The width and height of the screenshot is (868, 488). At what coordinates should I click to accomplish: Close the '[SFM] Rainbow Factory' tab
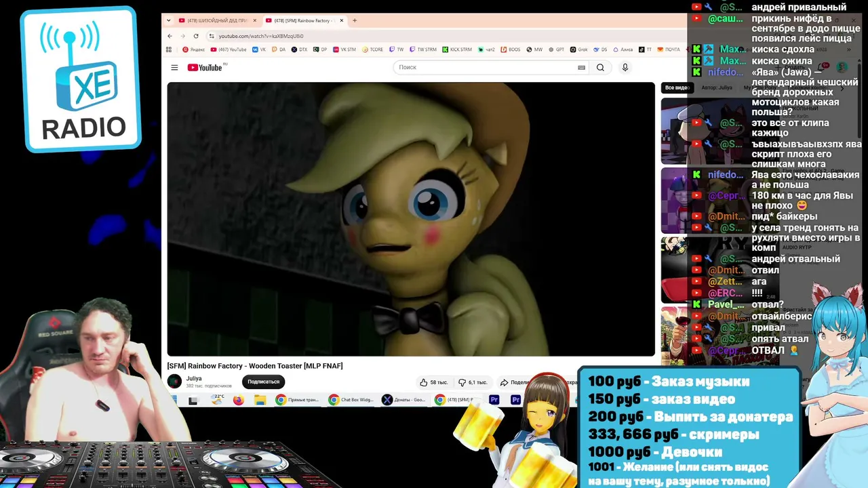(x=342, y=20)
